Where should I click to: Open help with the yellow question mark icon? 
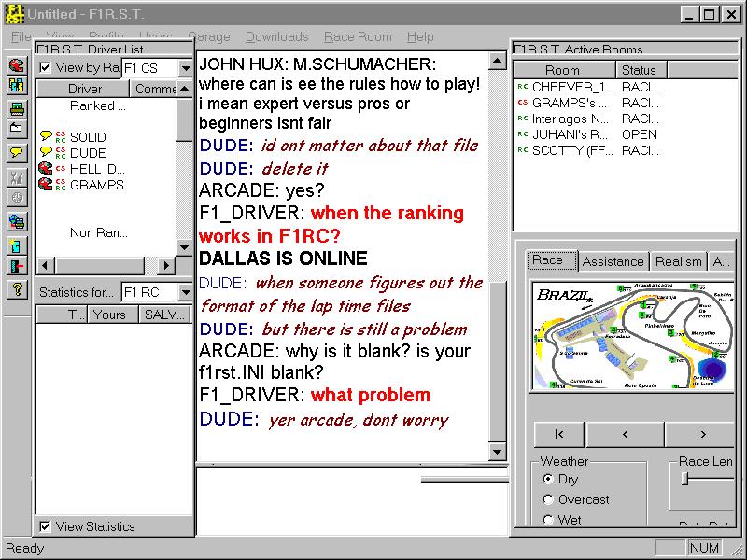tap(17, 289)
